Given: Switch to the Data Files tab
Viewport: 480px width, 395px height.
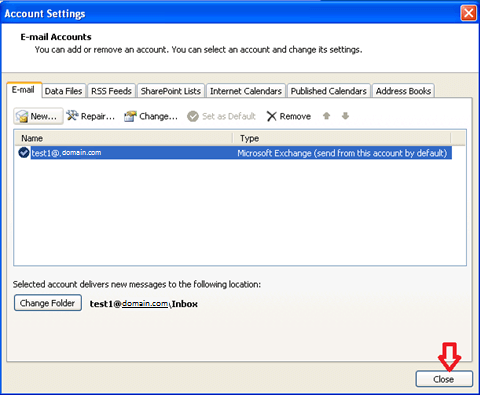Looking at the screenshot, I should (x=63, y=91).
